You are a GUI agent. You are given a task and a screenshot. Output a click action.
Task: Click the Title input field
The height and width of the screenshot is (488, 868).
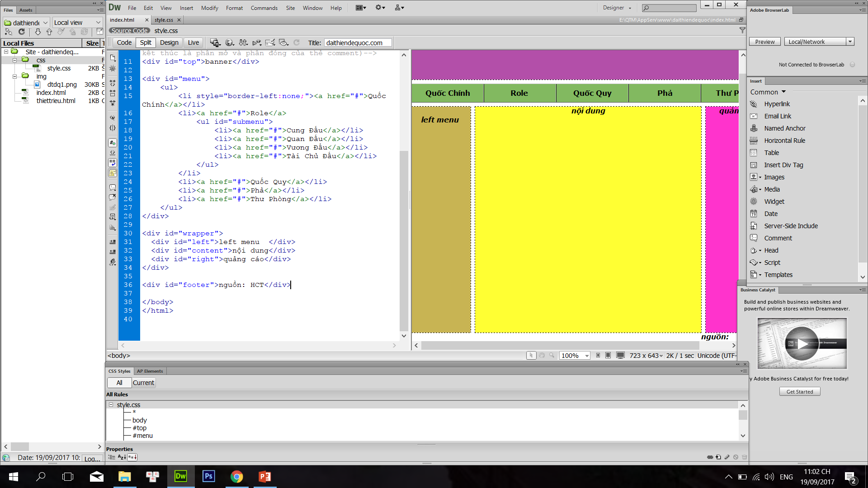(x=357, y=42)
